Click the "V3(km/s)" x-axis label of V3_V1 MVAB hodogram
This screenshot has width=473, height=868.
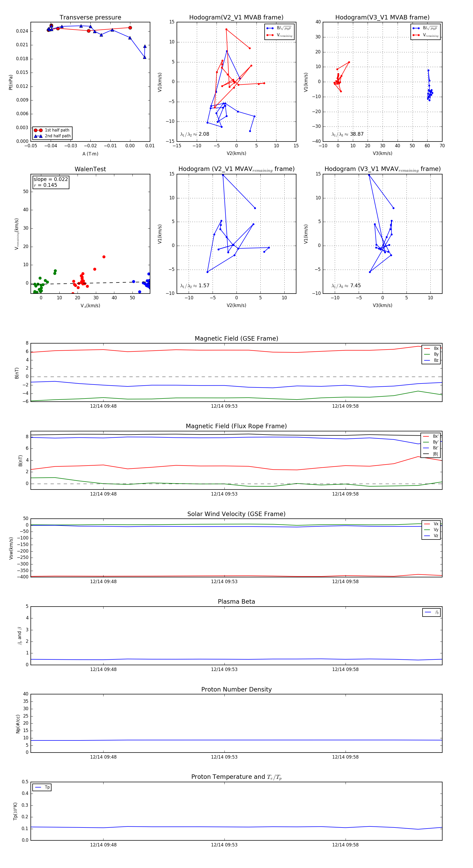[x=382, y=153]
